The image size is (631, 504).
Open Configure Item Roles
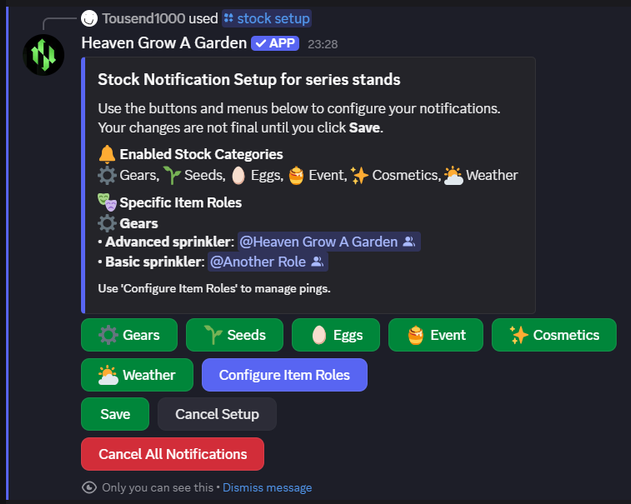[x=285, y=375]
